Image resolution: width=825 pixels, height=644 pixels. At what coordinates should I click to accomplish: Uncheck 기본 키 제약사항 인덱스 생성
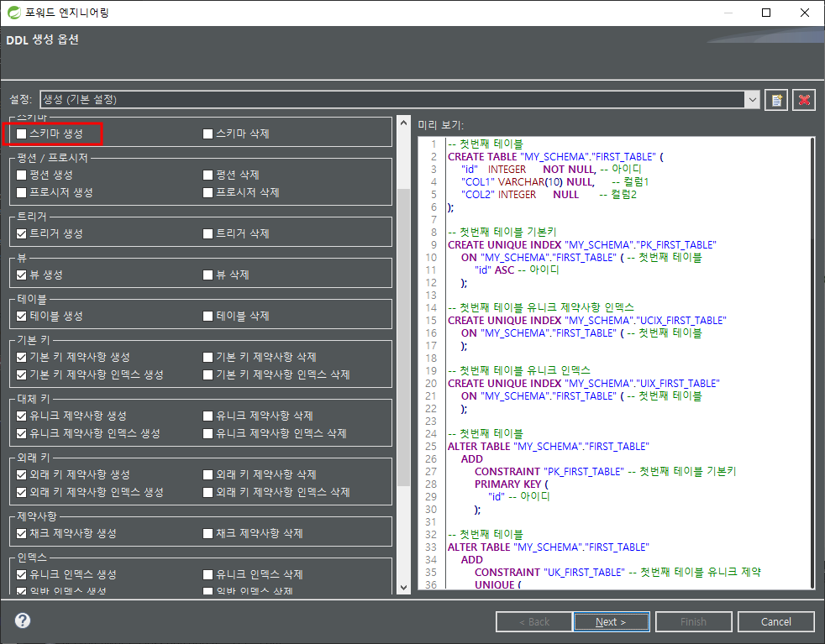click(x=22, y=374)
